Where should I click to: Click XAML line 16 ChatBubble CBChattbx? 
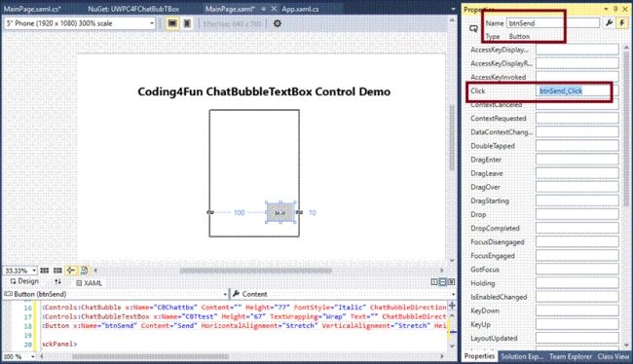pyautogui.click(x=245, y=308)
